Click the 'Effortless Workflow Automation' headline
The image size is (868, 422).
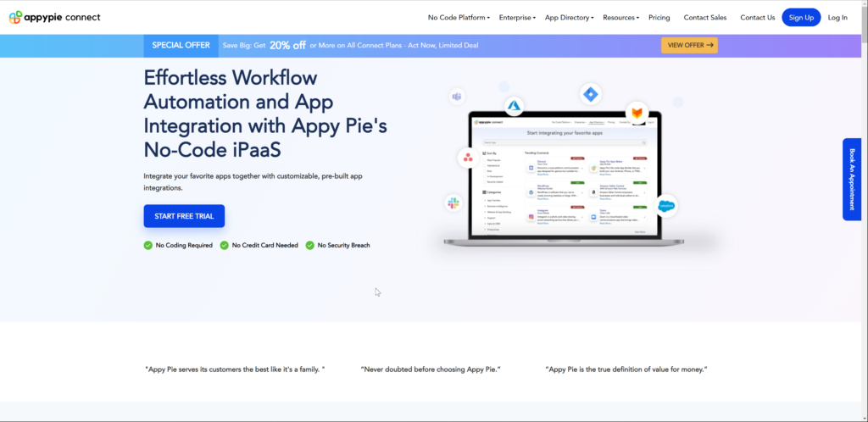(x=265, y=114)
